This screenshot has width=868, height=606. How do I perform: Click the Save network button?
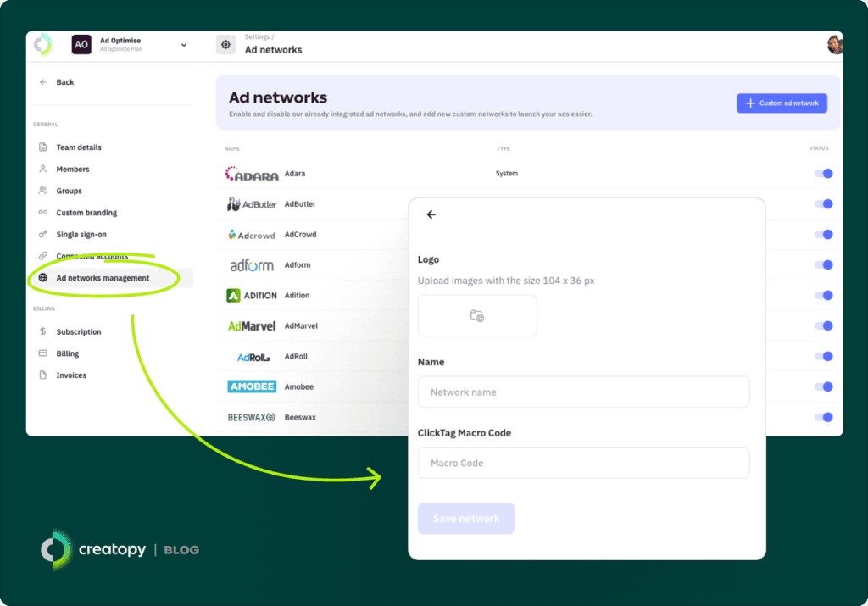point(466,519)
